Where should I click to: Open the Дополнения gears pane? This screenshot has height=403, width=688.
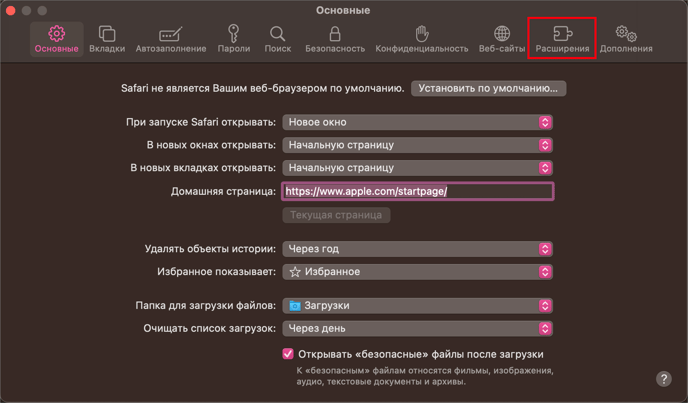(626, 39)
